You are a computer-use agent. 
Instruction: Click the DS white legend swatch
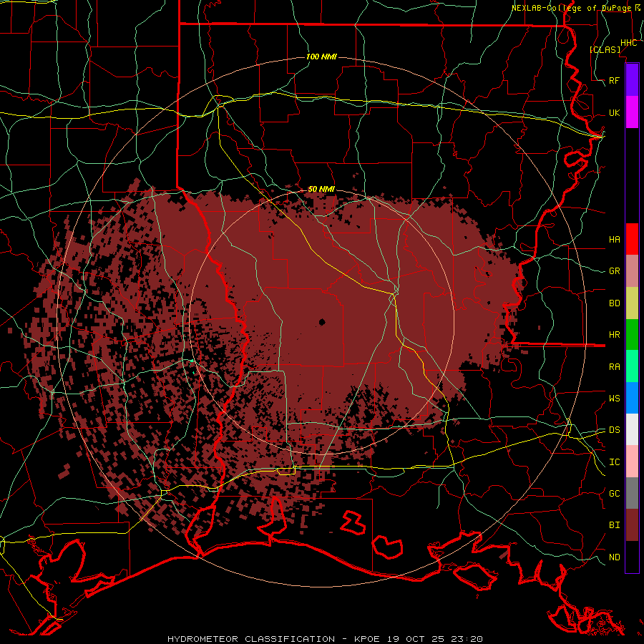coord(632,429)
